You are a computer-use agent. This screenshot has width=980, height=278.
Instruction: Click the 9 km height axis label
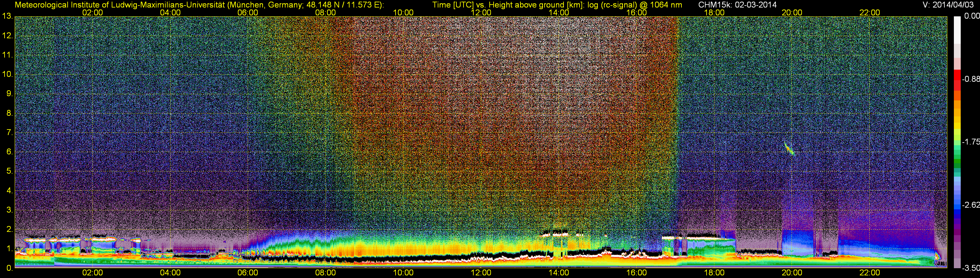(9, 94)
